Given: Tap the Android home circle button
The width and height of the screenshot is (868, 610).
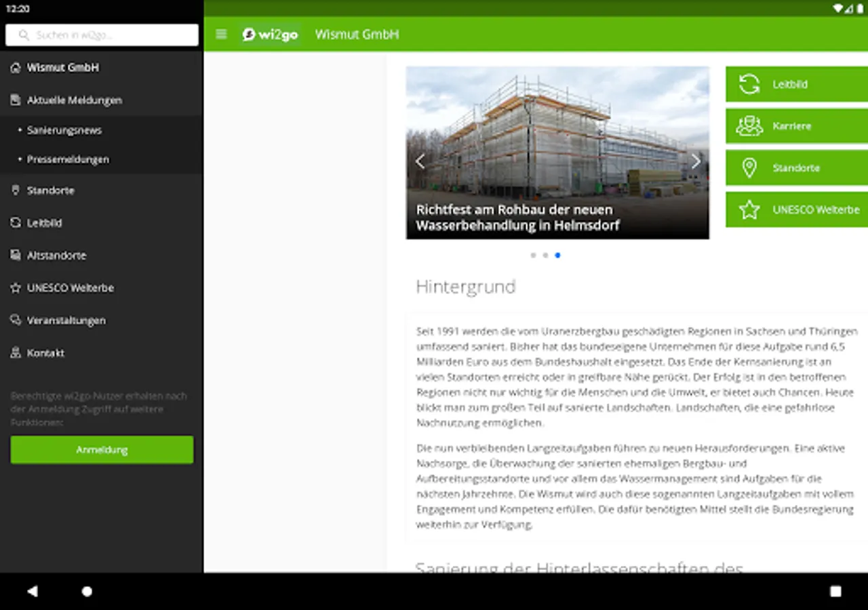Looking at the screenshot, I should pyautogui.click(x=87, y=591).
